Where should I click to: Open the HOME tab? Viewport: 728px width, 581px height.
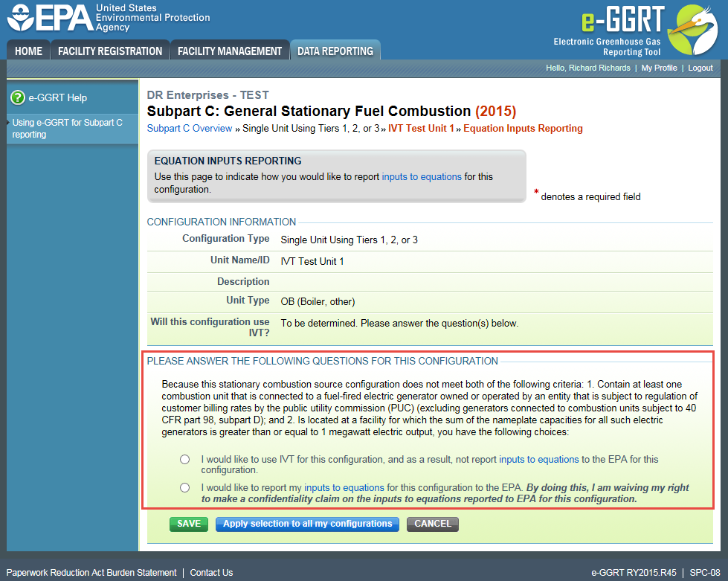click(x=28, y=51)
